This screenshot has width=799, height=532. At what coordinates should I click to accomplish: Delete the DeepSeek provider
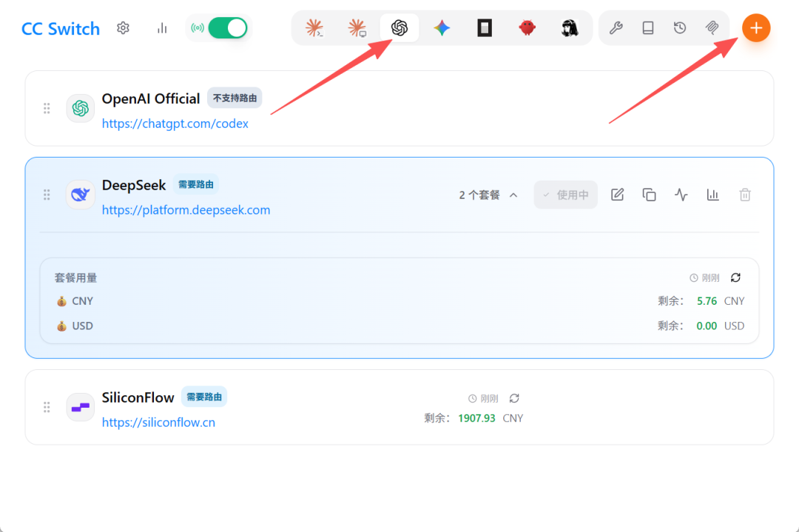pyautogui.click(x=745, y=195)
